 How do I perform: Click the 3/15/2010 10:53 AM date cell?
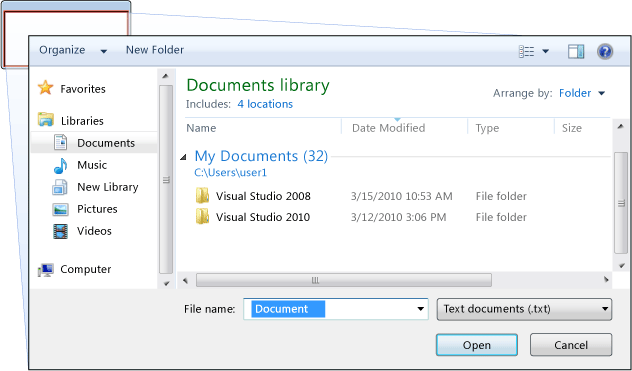pyautogui.click(x=401, y=196)
